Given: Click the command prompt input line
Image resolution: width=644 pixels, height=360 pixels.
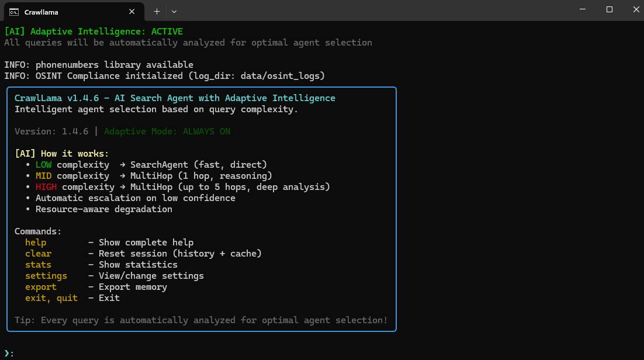Looking at the screenshot, I should (x=8, y=352).
